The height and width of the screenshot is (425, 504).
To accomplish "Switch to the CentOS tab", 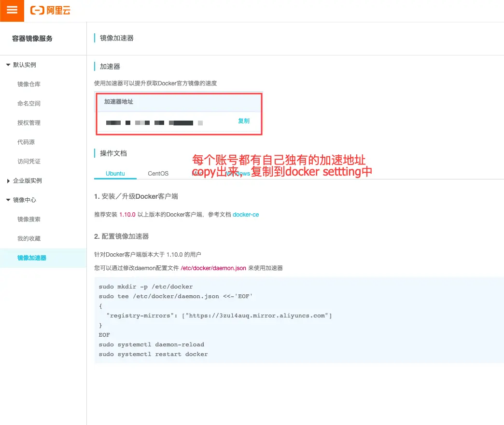I will 158,174.
